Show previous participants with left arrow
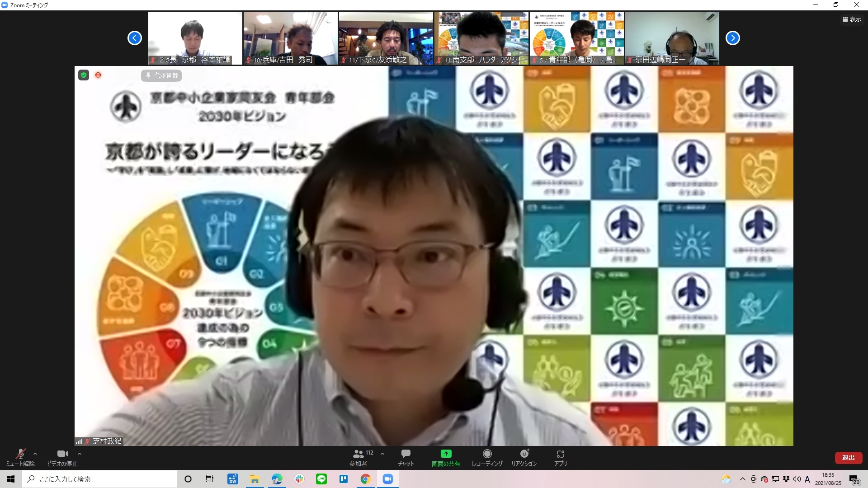This screenshot has width=868, height=488. pyautogui.click(x=135, y=38)
